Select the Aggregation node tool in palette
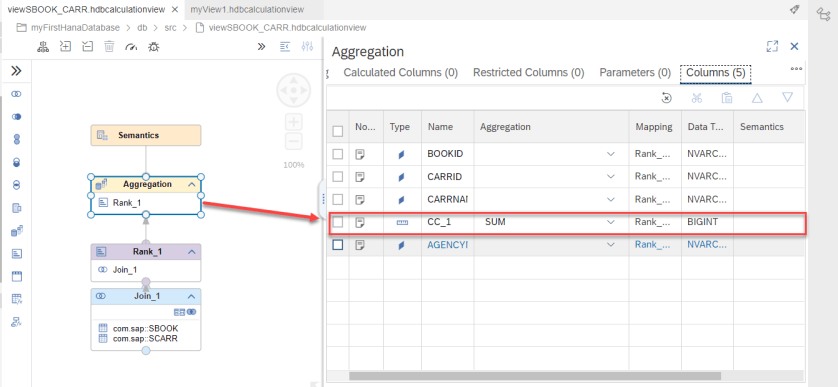 [17, 231]
